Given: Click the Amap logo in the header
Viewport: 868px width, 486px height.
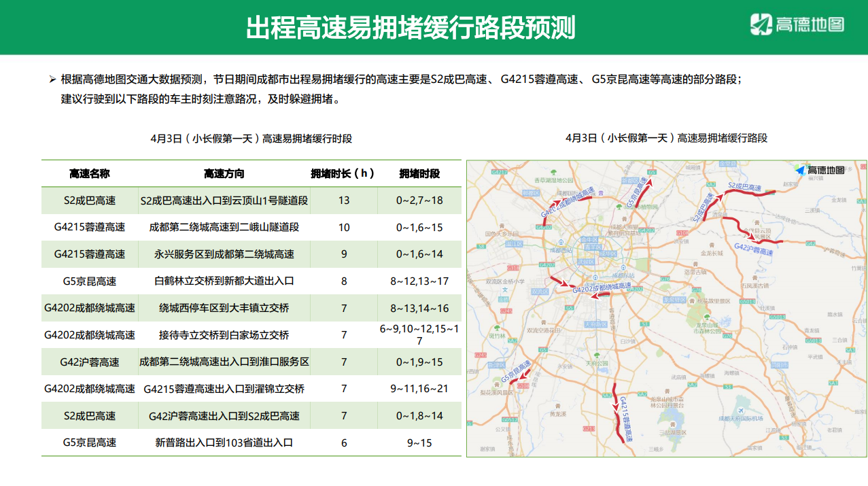Looking at the screenshot, I should pos(797,25).
